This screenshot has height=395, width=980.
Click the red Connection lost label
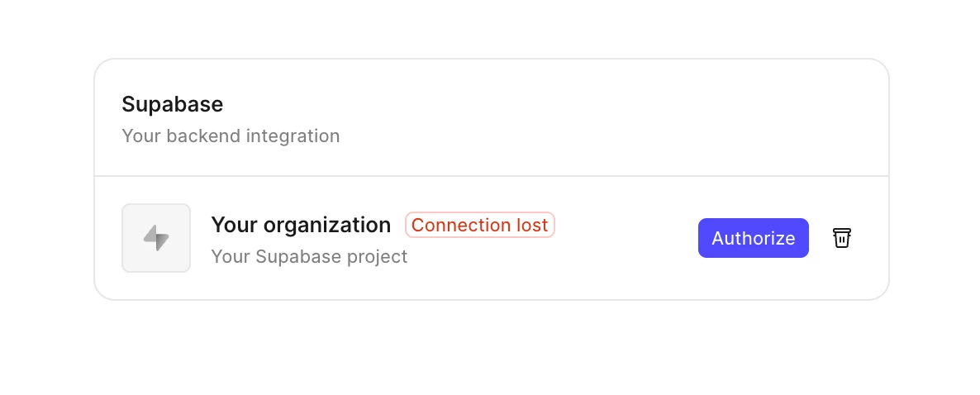point(480,225)
